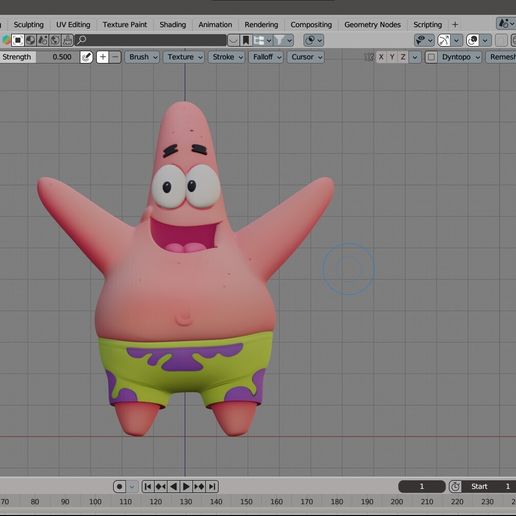This screenshot has height=516, width=516.
Task: Open the shading sphere dropdown at header center
Action: point(314,41)
